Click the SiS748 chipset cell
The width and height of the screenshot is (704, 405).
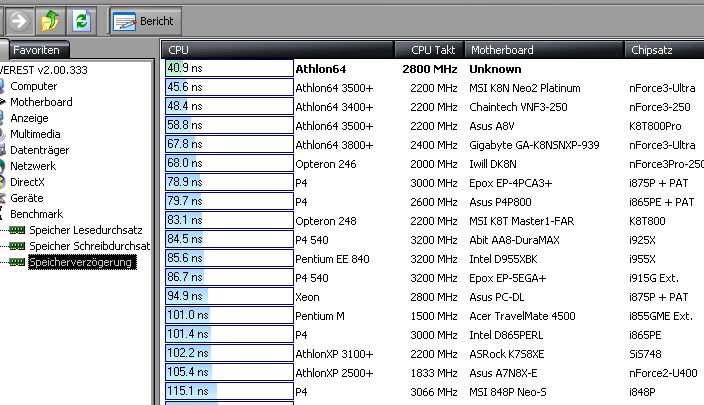point(645,354)
